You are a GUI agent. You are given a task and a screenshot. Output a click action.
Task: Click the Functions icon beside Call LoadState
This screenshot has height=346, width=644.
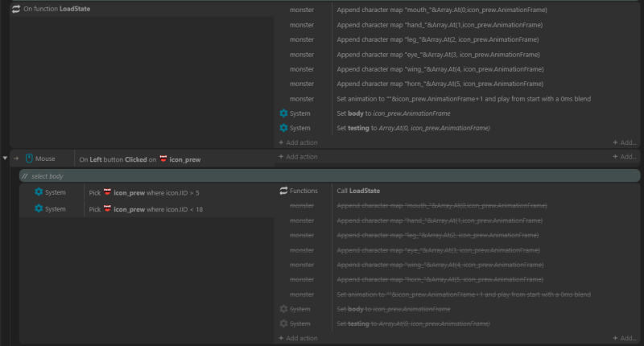283,191
